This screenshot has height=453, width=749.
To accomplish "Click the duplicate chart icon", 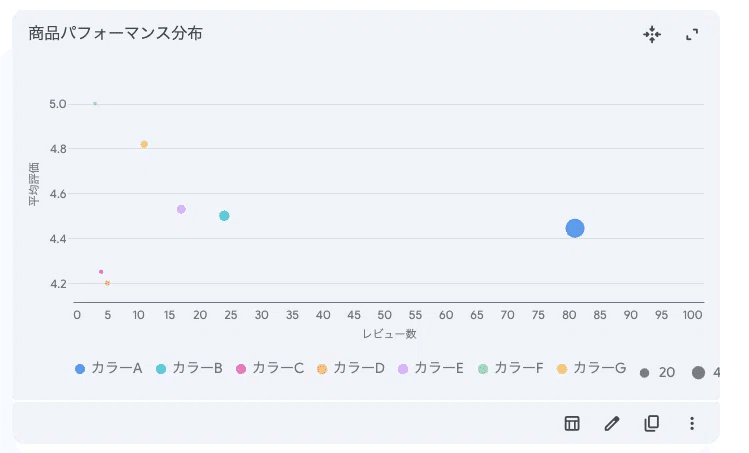I will (652, 423).
